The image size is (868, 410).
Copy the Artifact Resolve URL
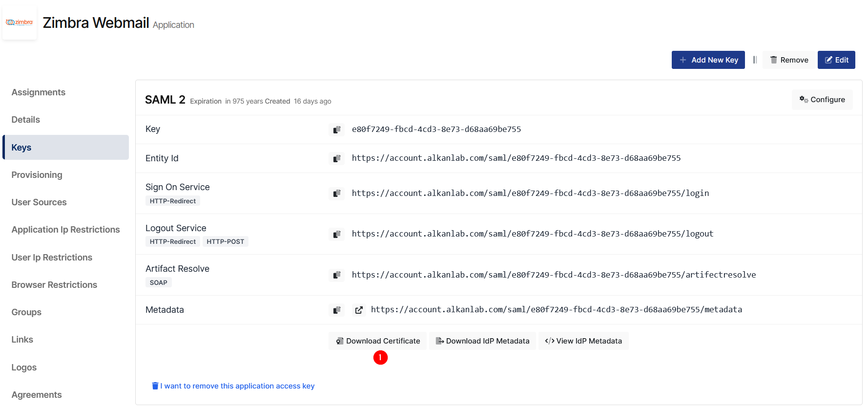(336, 275)
